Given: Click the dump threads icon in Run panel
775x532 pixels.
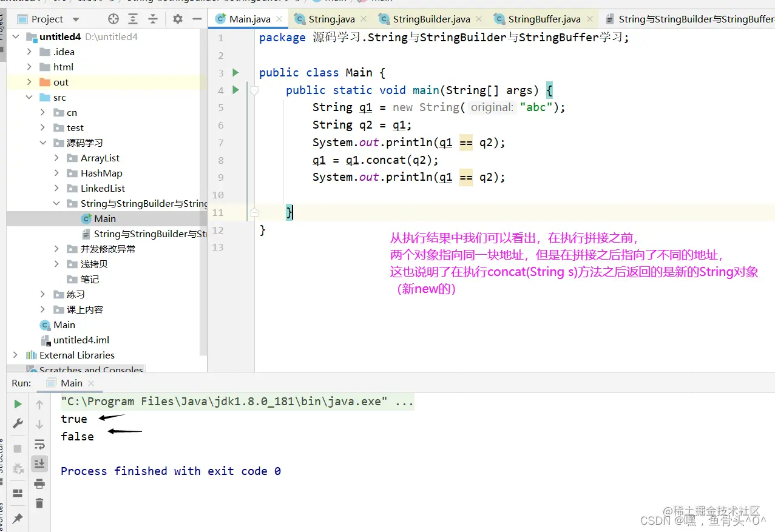Looking at the screenshot, I should click(x=18, y=468).
